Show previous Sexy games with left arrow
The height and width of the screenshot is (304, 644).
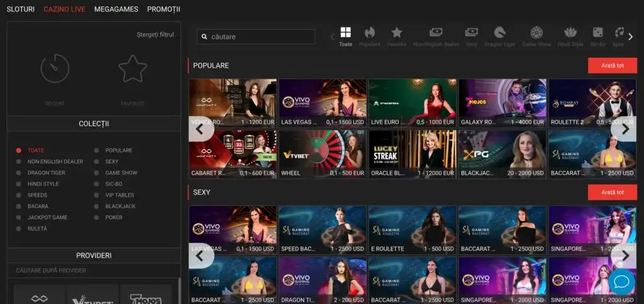[x=200, y=256]
